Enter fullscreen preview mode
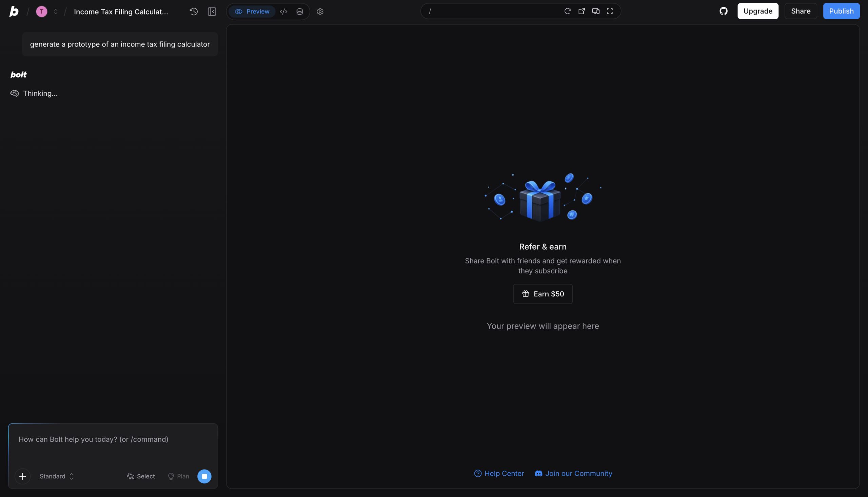The image size is (868, 497). coord(610,11)
